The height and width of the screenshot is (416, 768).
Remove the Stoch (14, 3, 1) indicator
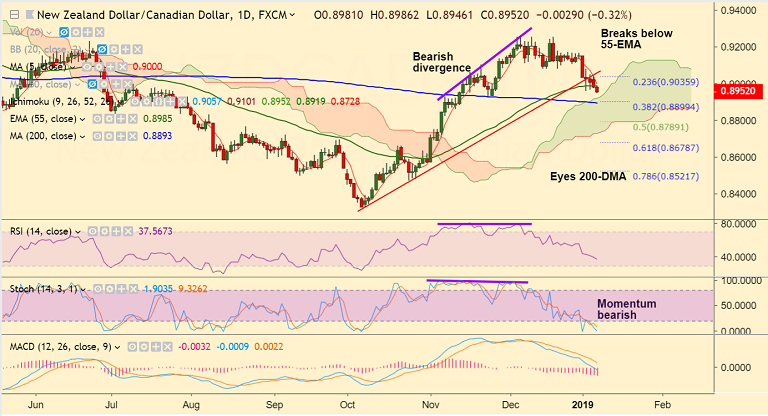click(134, 289)
